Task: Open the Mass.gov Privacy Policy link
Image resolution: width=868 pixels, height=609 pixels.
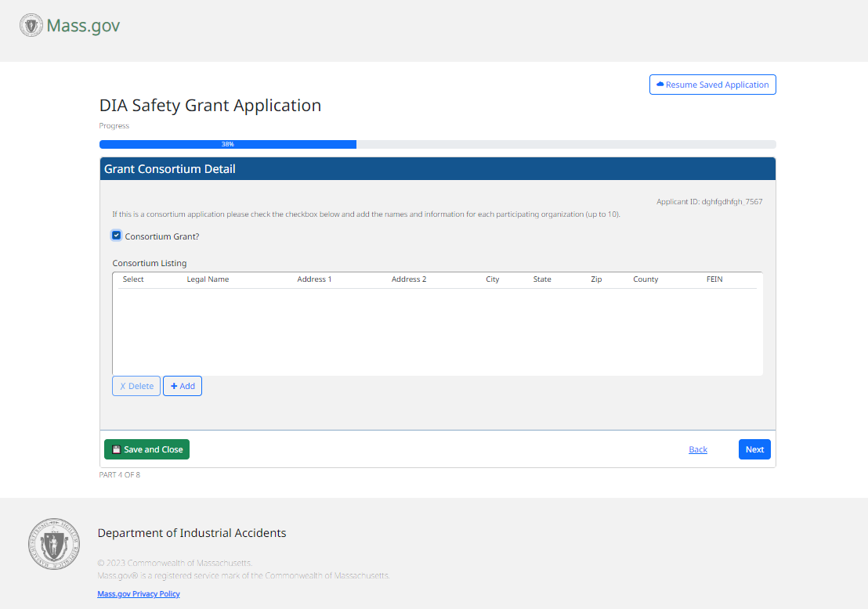Action: pyautogui.click(x=139, y=594)
